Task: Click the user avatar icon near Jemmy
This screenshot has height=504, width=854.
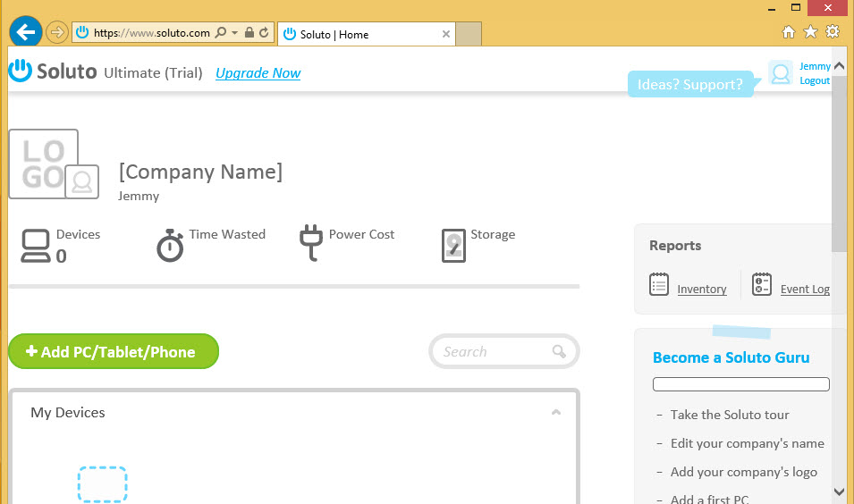Action: (x=781, y=73)
